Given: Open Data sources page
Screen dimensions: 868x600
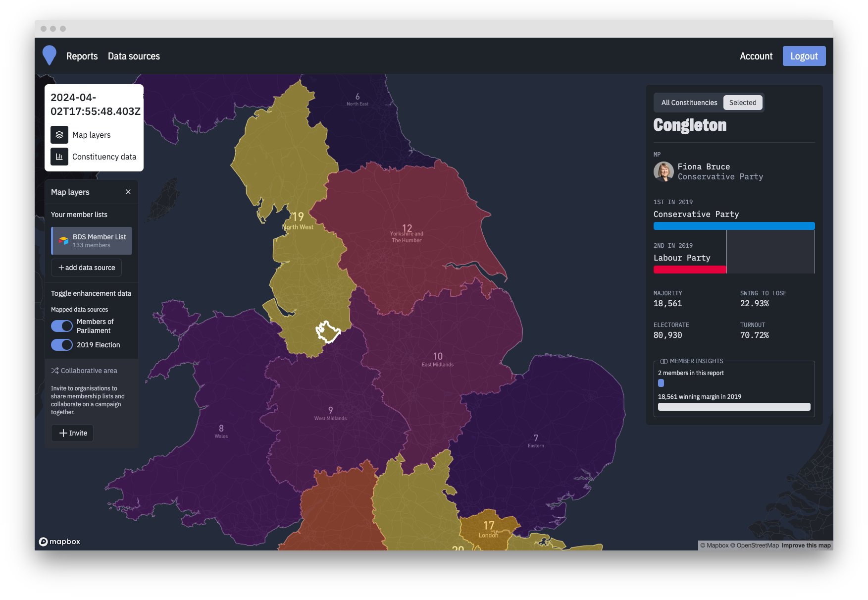Looking at the screenshot, I should (134, 56).
